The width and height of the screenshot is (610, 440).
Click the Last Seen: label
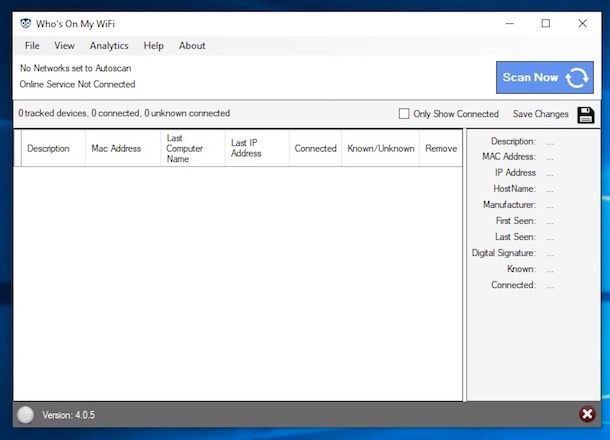point(515,237)
